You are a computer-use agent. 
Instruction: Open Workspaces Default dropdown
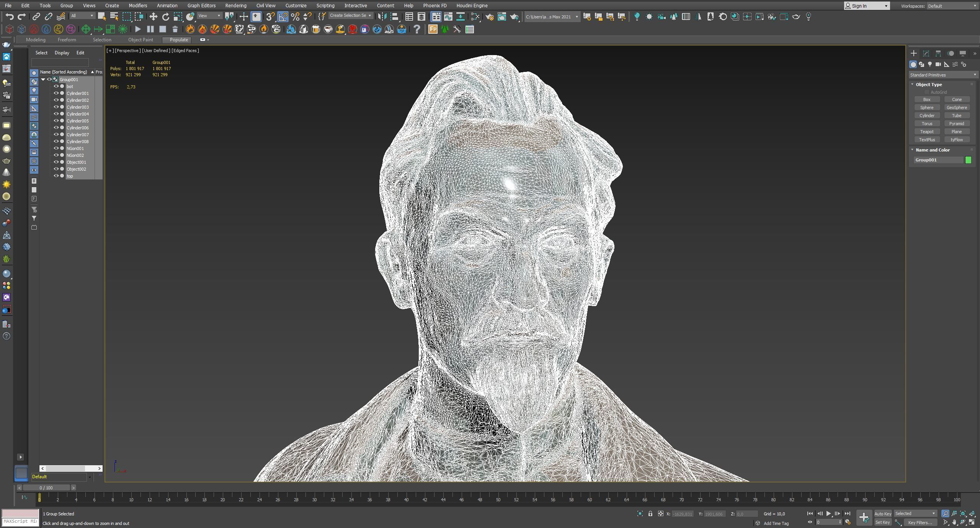(x=952, y=6)
